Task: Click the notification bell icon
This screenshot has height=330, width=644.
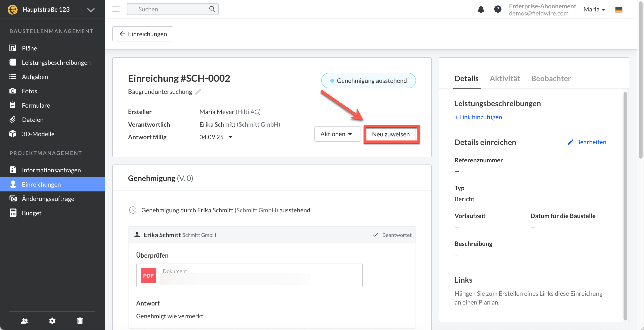Action: 481,10
